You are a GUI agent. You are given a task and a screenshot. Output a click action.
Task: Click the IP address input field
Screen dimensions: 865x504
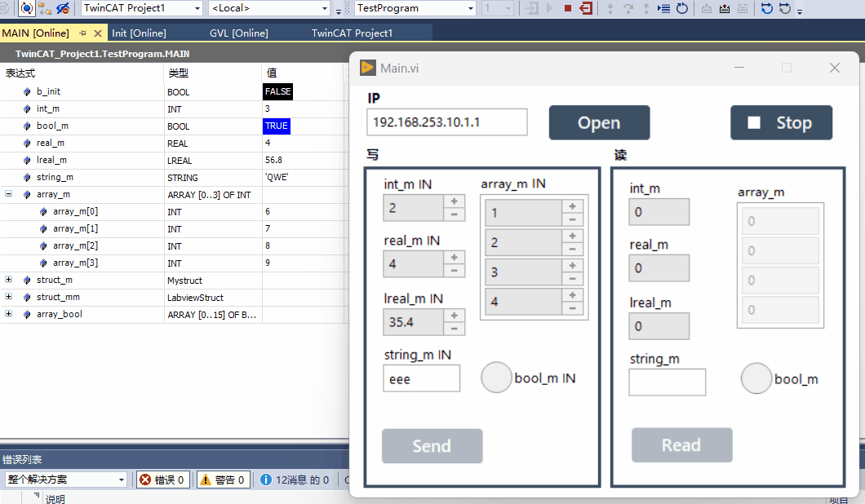click(446, 122)
